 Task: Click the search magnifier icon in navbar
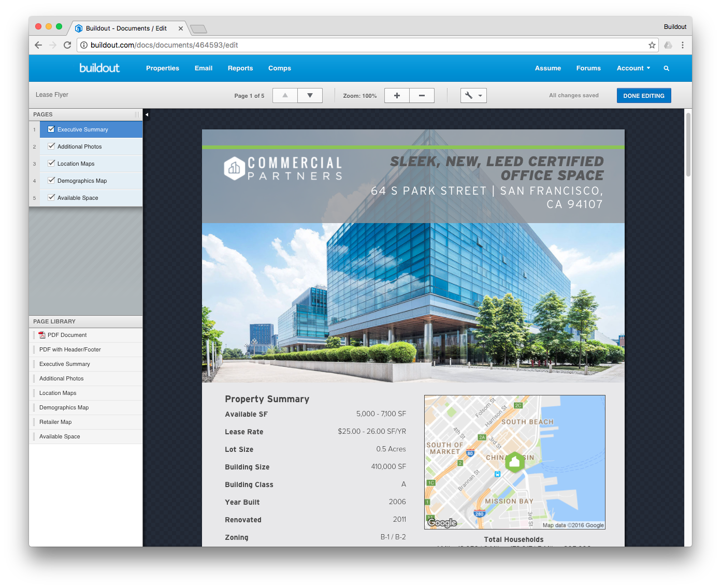666,68
